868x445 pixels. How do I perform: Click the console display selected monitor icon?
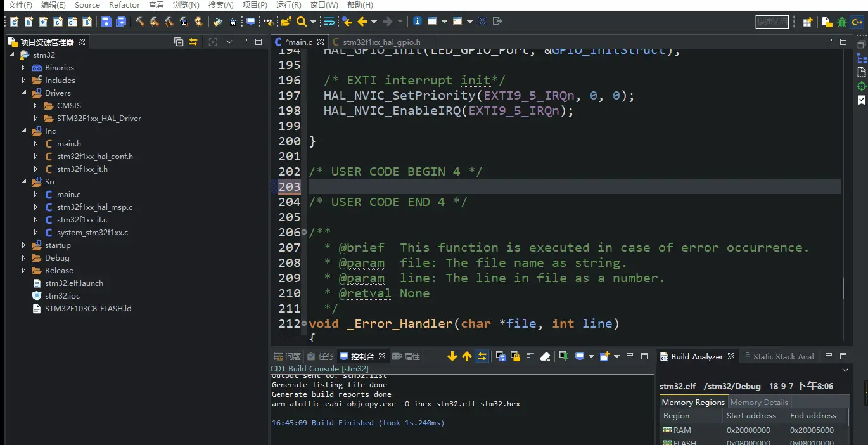579,356
